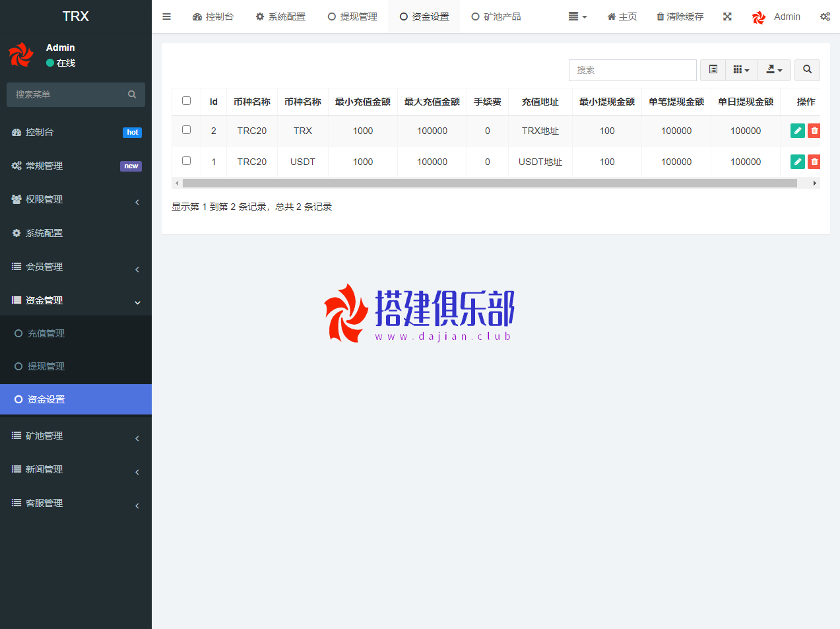
Task: Open 资金设置 in the sidebar
Action: click(x=76, y=399)
